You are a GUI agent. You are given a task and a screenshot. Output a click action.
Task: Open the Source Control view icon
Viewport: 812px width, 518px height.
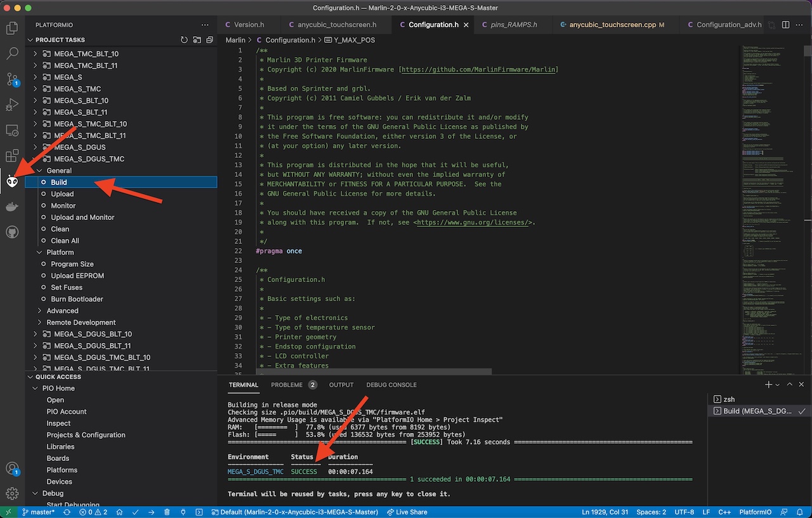click(x=12, y=79)
